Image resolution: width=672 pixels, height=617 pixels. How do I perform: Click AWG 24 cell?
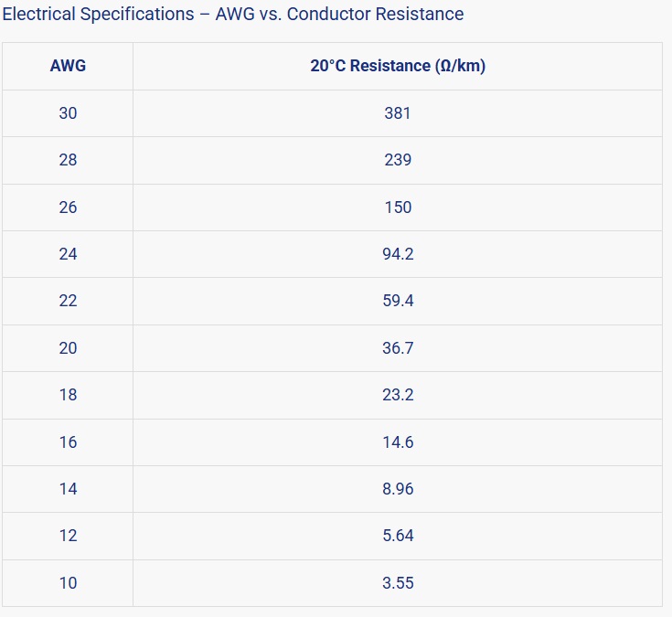[68, 254]
